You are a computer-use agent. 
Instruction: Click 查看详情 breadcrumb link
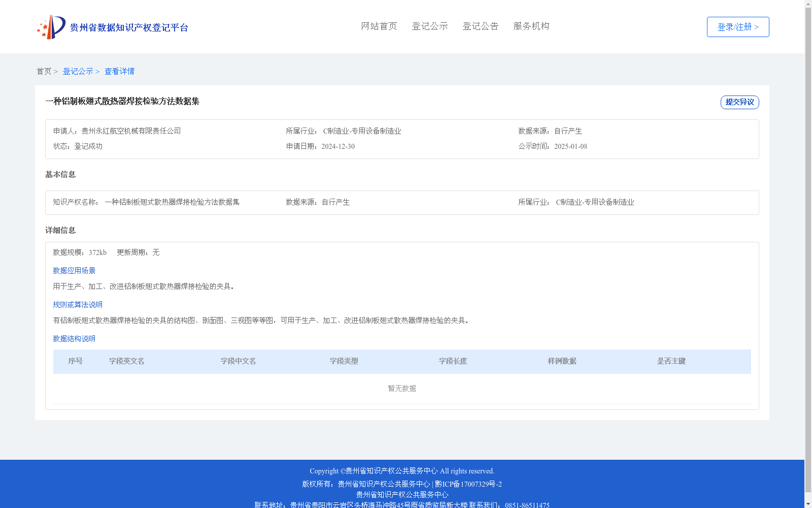click(x=120, y=71)
